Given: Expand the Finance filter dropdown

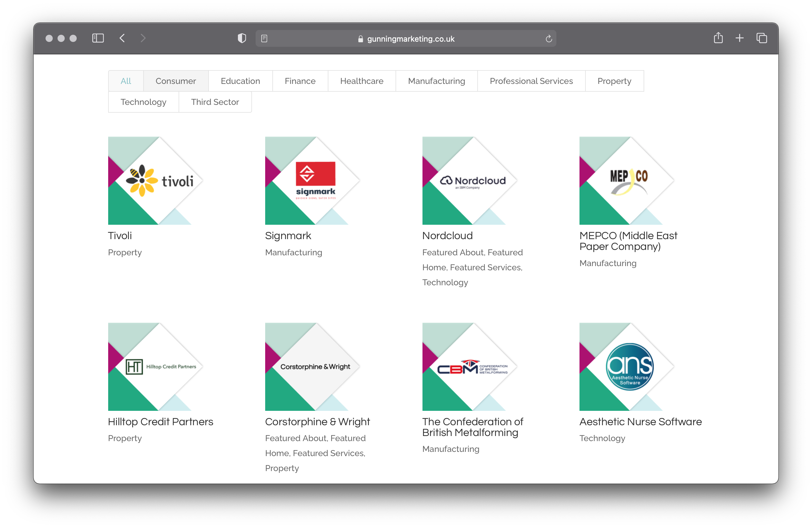Looking at the screenshot, I should pos(299,81).
